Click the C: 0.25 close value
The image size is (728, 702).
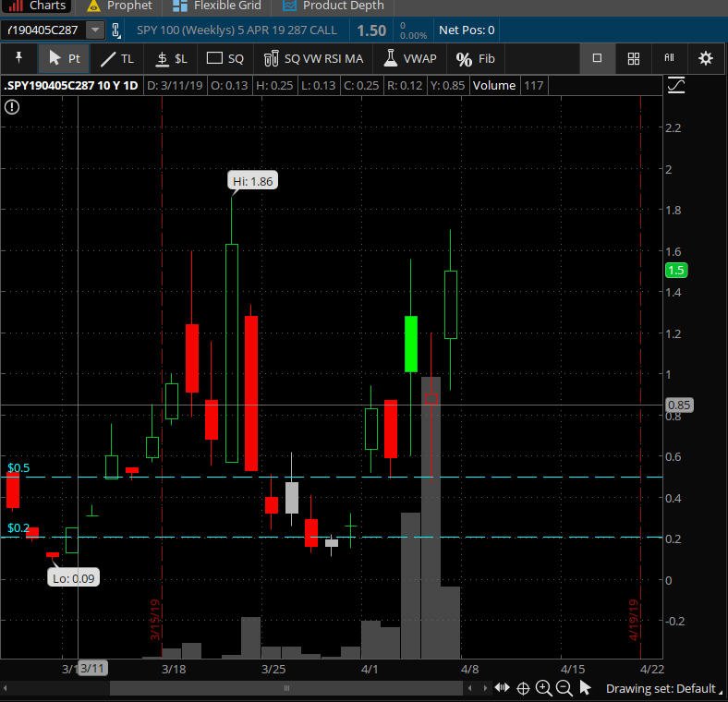point(361,85)
